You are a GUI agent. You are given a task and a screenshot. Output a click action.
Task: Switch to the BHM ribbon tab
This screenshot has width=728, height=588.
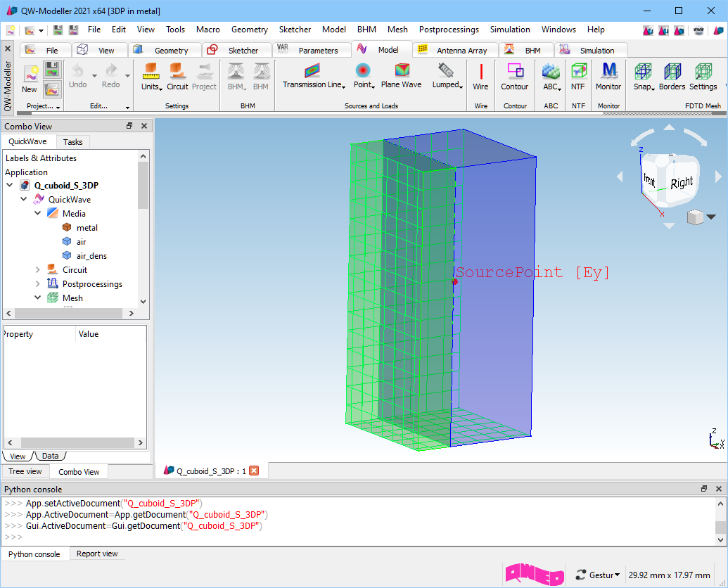coord(525,50)
